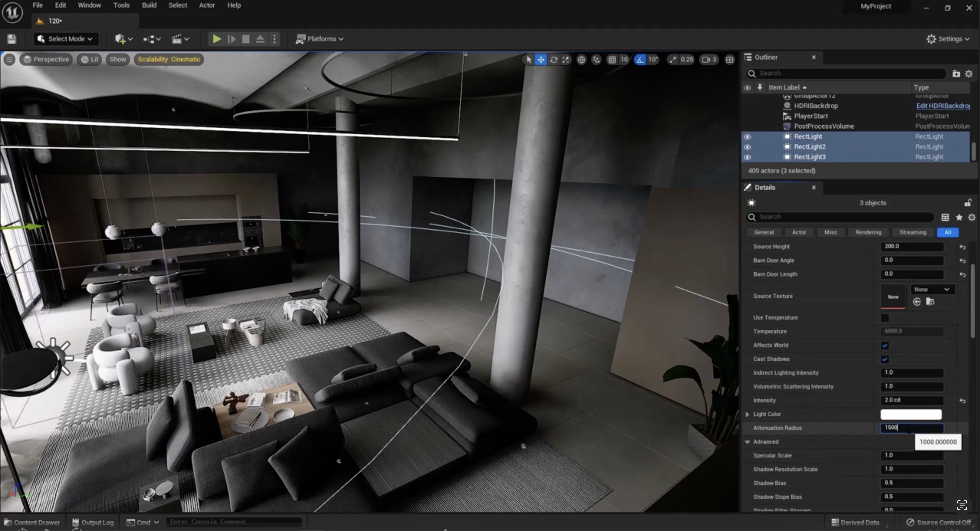Open the Content Drawer

[32, 522]
